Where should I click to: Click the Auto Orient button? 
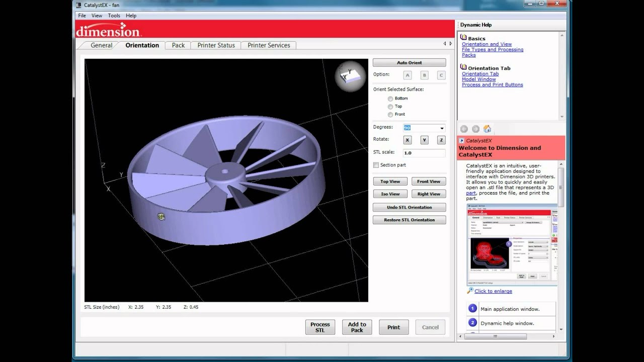tap(409, 63)
